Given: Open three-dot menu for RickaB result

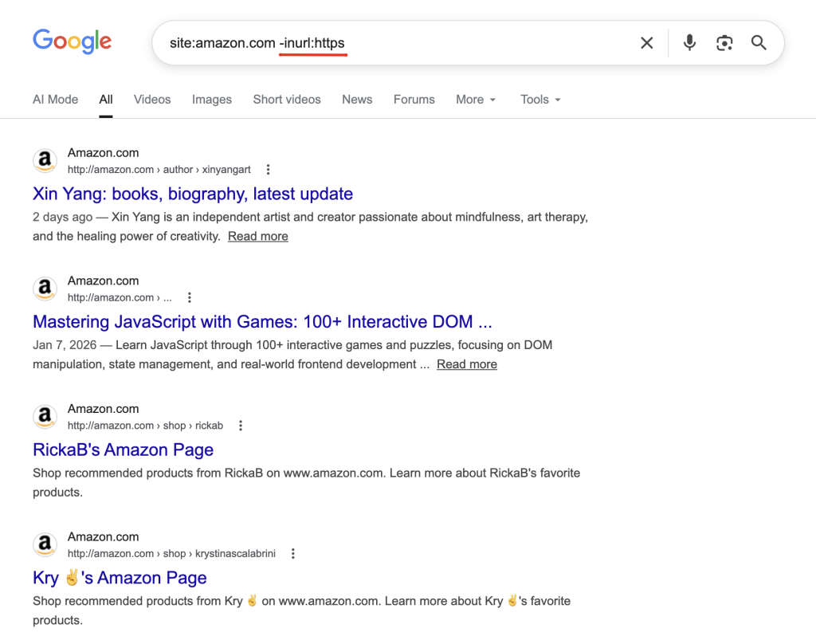Looking at the screenshot, I should pos(241,426).
